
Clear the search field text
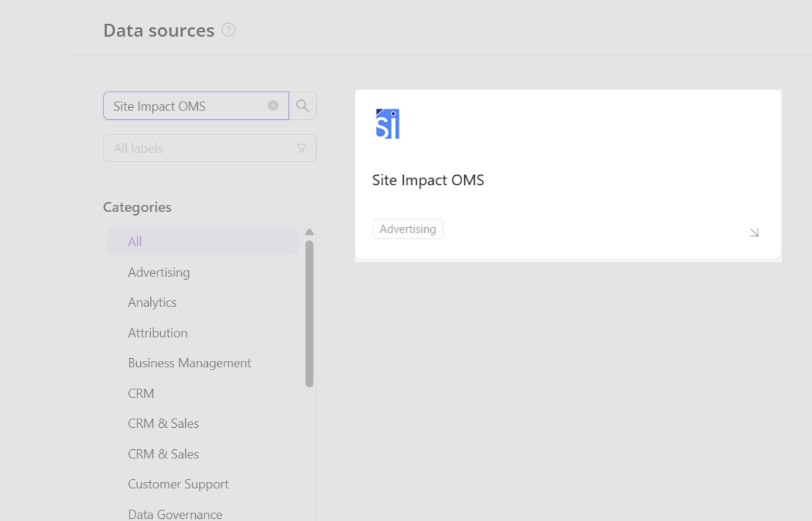pos(273,106)
